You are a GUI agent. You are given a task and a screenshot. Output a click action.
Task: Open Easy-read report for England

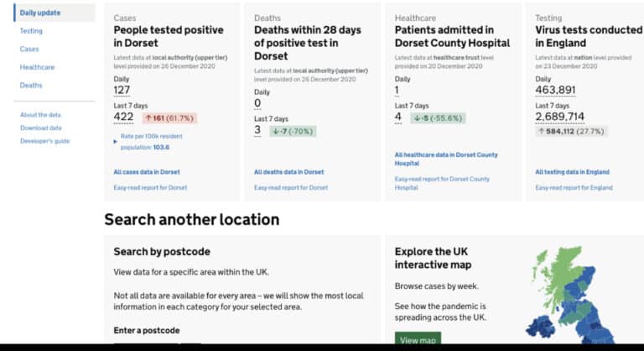coord(574,188)
